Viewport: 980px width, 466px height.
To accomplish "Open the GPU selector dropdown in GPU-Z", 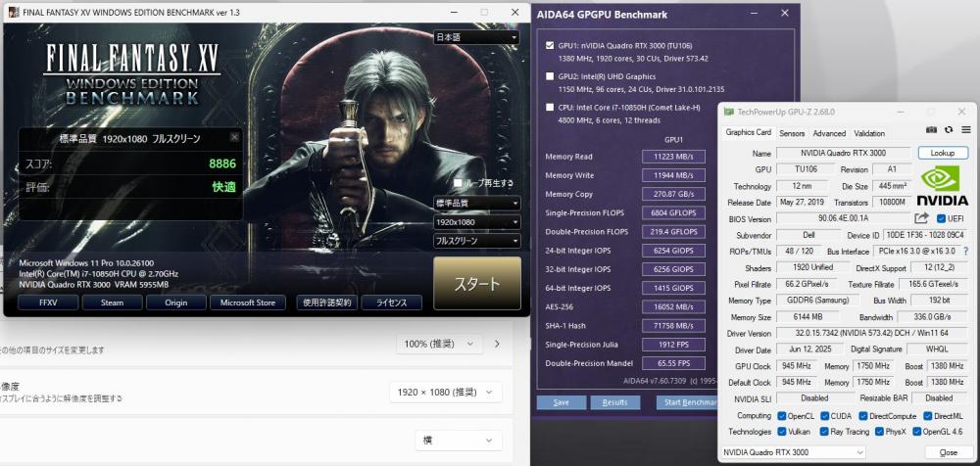I will coord(793,452).
